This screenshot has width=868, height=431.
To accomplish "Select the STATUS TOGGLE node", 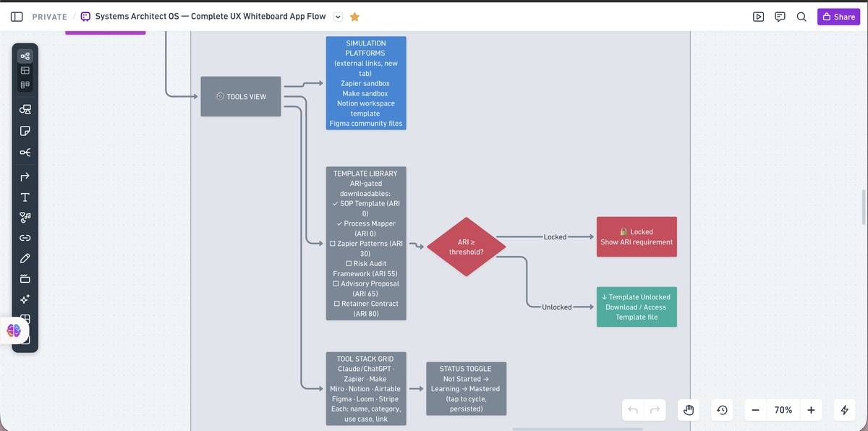I will tap(466, 388).
